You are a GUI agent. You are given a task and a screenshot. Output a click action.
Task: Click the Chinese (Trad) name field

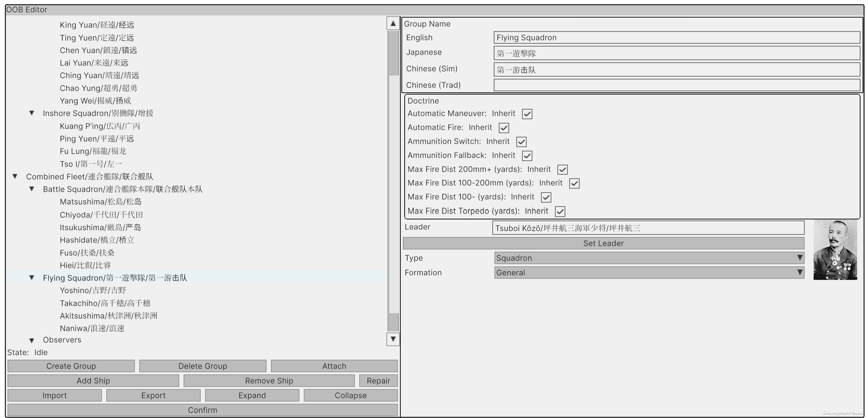coord(677,85)
